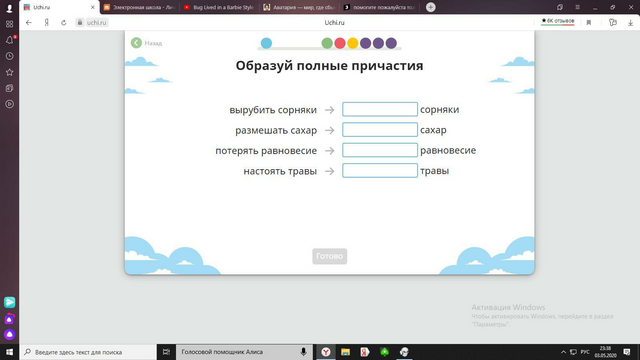Switch to Bug Lived in a Barbie tab
Viewport: 640px width, 360px height.
pos(219,7)
